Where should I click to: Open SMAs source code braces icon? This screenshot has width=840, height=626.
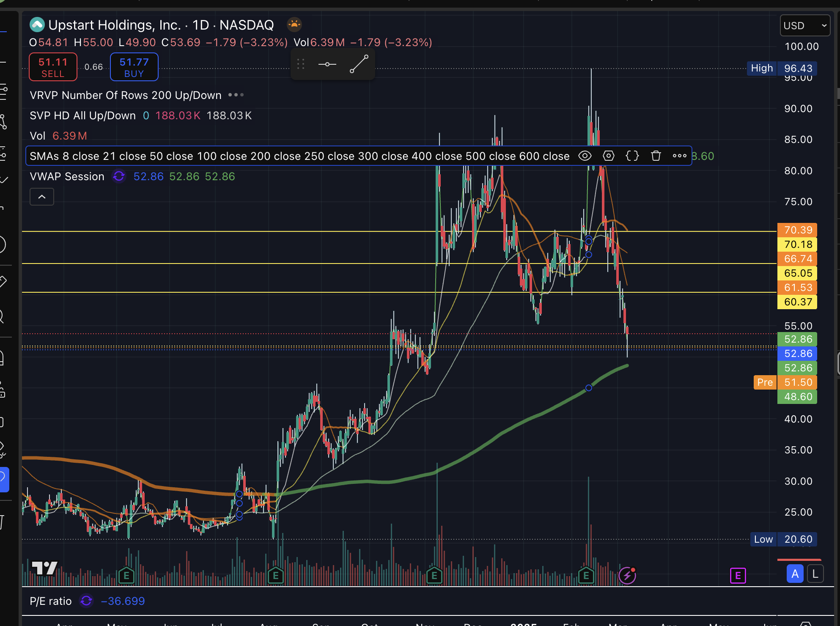(632, 156)
